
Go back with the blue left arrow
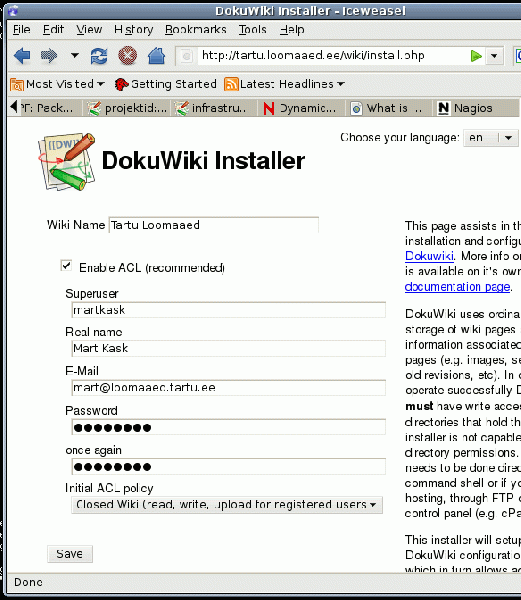pos(22,56)
